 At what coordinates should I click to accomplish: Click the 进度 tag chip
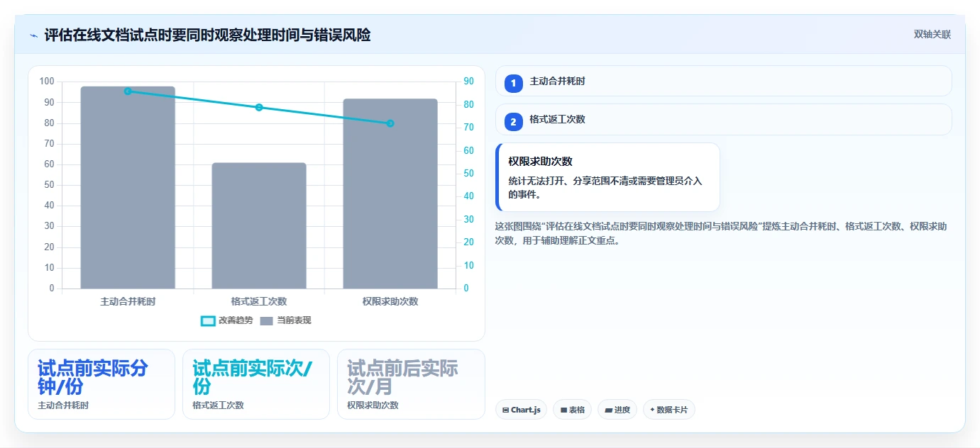tap(617, 410)
